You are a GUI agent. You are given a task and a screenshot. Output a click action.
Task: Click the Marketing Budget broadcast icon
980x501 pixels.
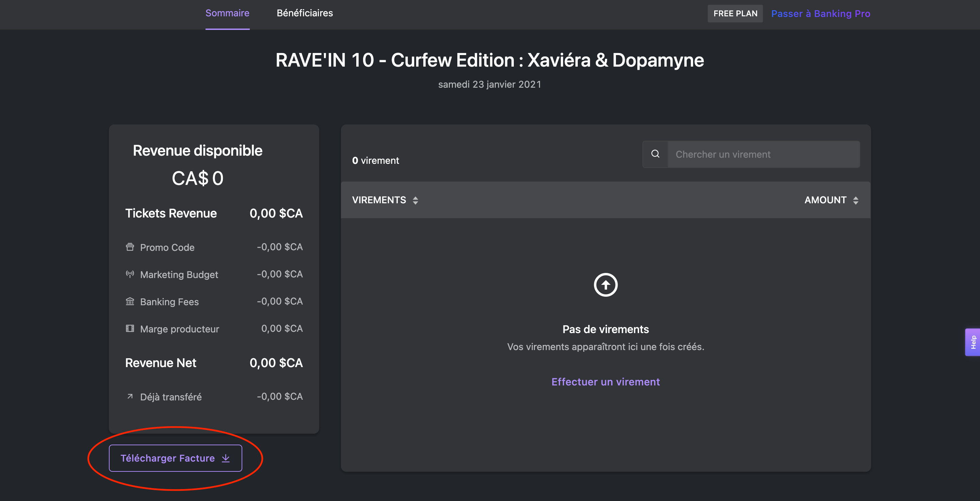pyautogui.click(x=130, y=274)
